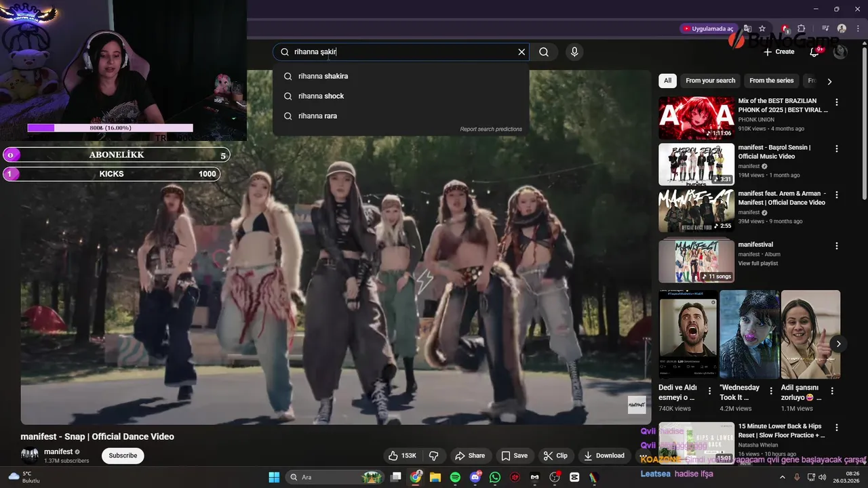Select the 'From the series' chip
This screenshot has height=488, width=868.
[771, 81]
